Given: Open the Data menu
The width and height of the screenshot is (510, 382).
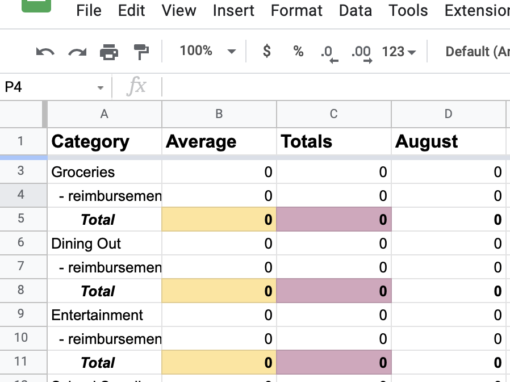Looking at the screenshot, I should point(355,10).
